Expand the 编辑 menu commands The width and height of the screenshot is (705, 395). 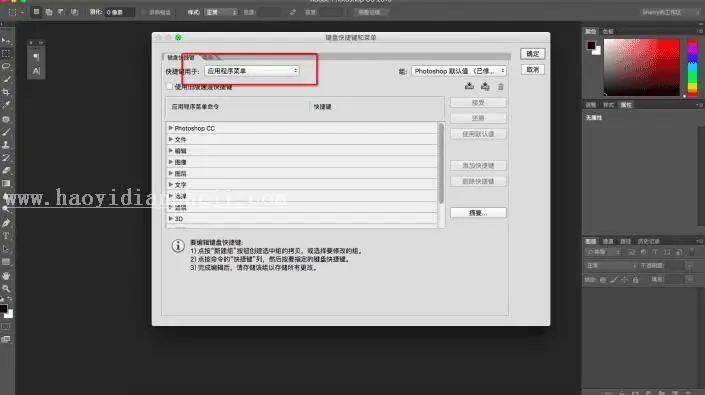click(x=171, y=151)
